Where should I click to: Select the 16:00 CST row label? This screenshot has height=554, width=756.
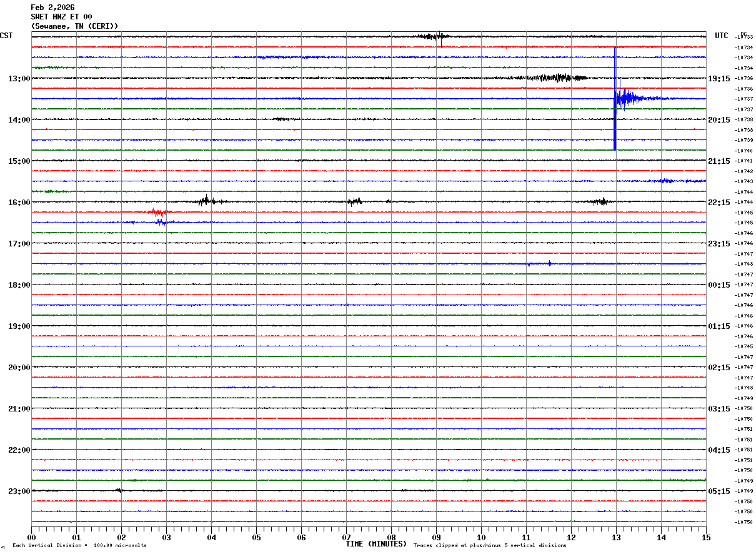19,203
